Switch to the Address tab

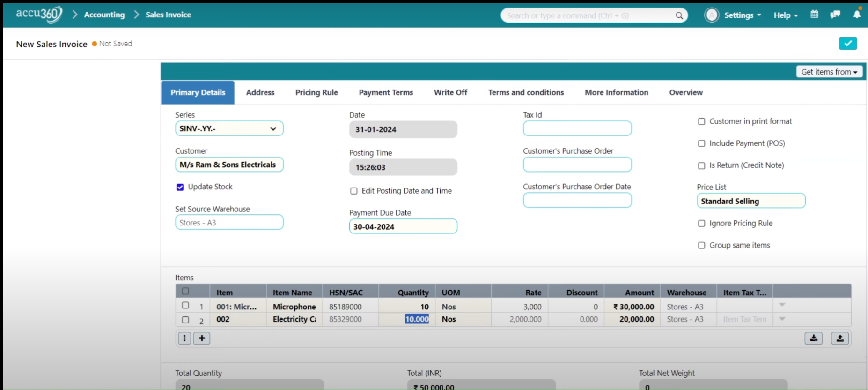coord(260,92)
